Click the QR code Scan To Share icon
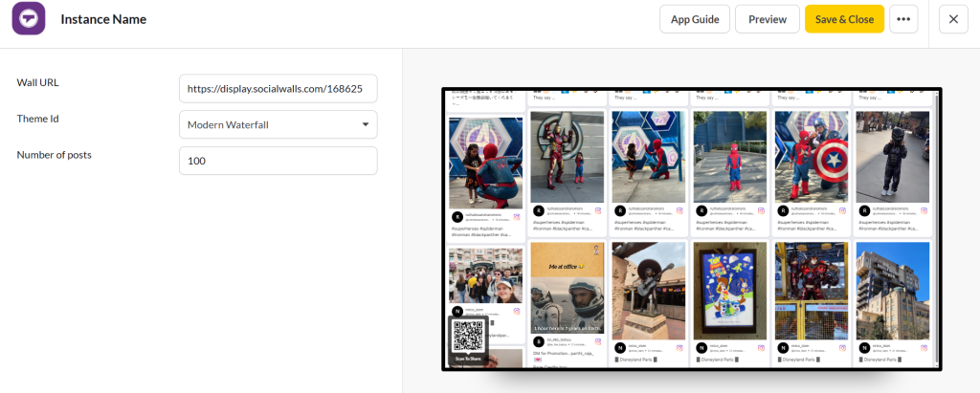Image resolution: width=980 pixels, height=393 pixels. pos(468,339)
